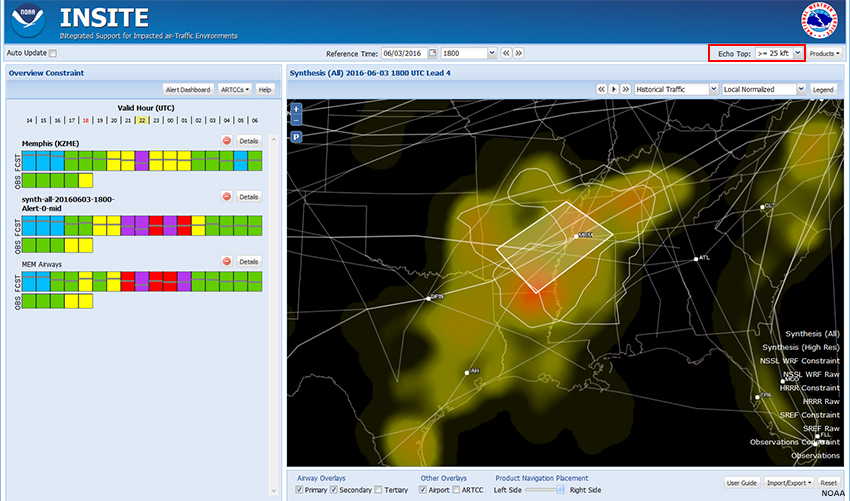Select Synthesis (High Res) product
This screenshot has height=501, width=850.
pos(801,348)
